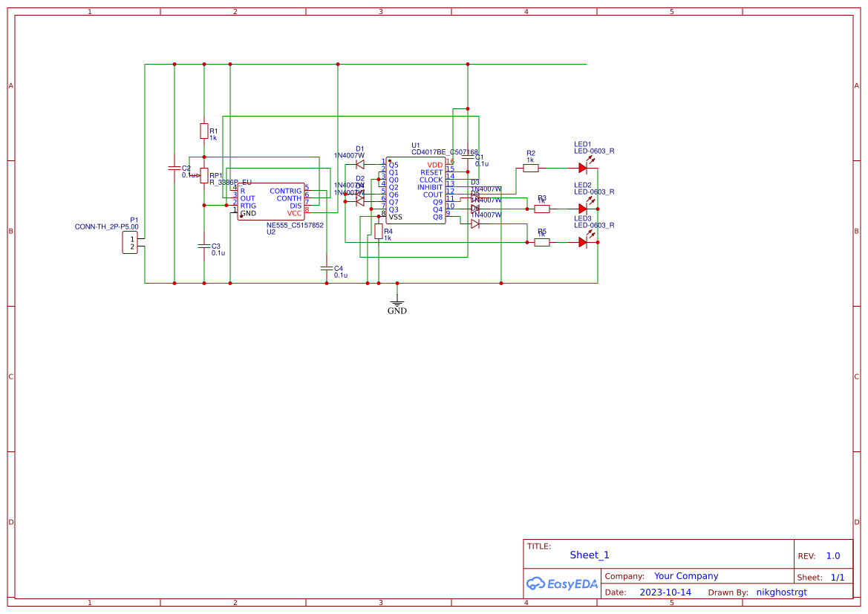The height and width of the screenshot is (614, 868).
Task: Click the R2 resistor symbol
Action: 531,168
